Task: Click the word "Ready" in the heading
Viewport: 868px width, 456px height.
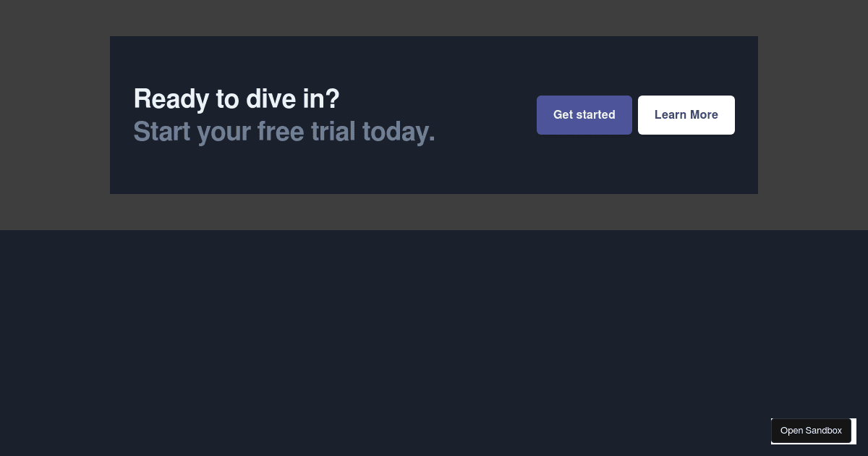Action: (172, 99)
